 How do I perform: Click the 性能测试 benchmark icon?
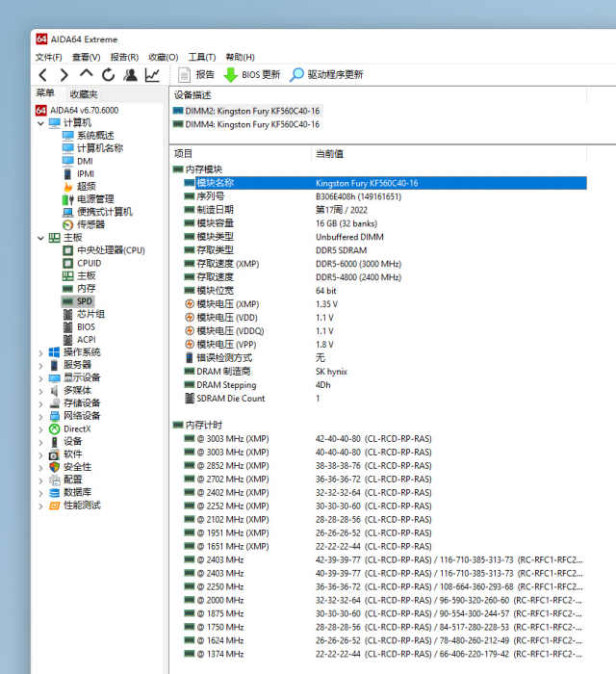[x=54, y=505]
